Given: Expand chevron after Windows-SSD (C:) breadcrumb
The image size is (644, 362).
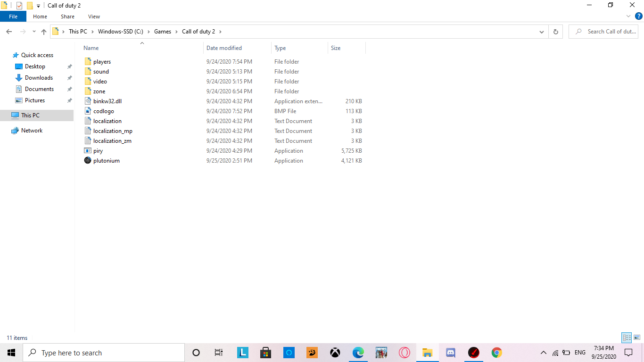Looking at the screenshot, I should 149,32.
